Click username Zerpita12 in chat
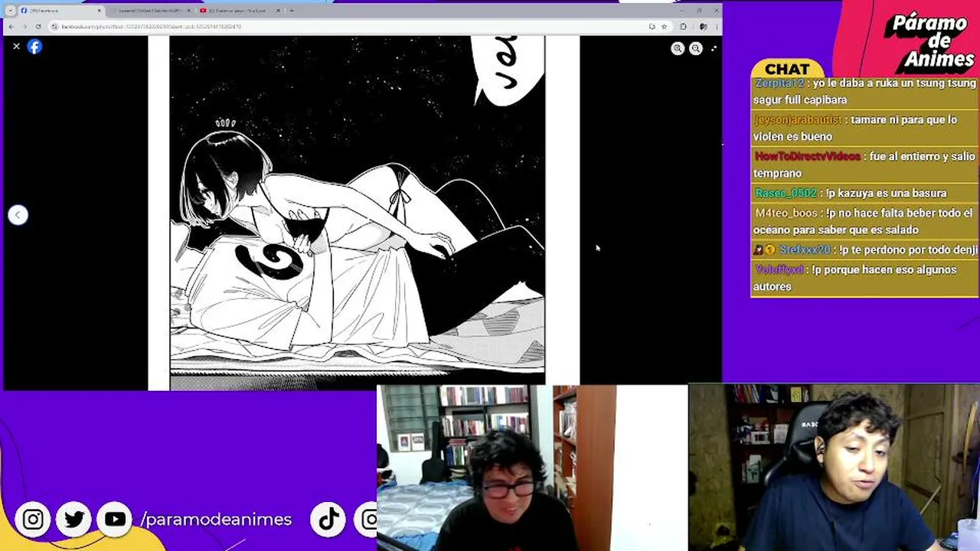Viewport: 980px width, 551px height. coord(779,83)
